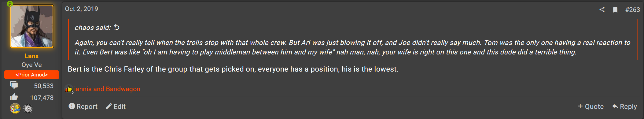Open Lanx's profile from username
644x119 pixels.
(31, 56)
